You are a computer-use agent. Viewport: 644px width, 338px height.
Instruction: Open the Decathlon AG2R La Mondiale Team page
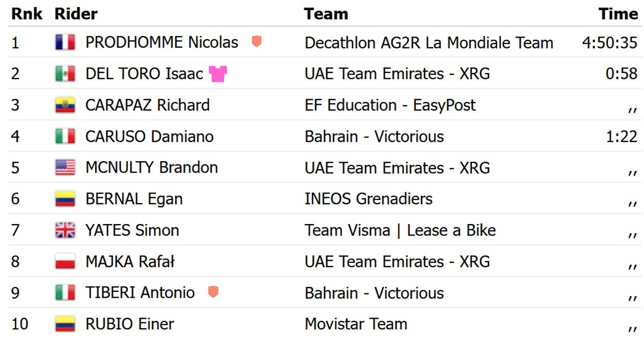[428, 42]
